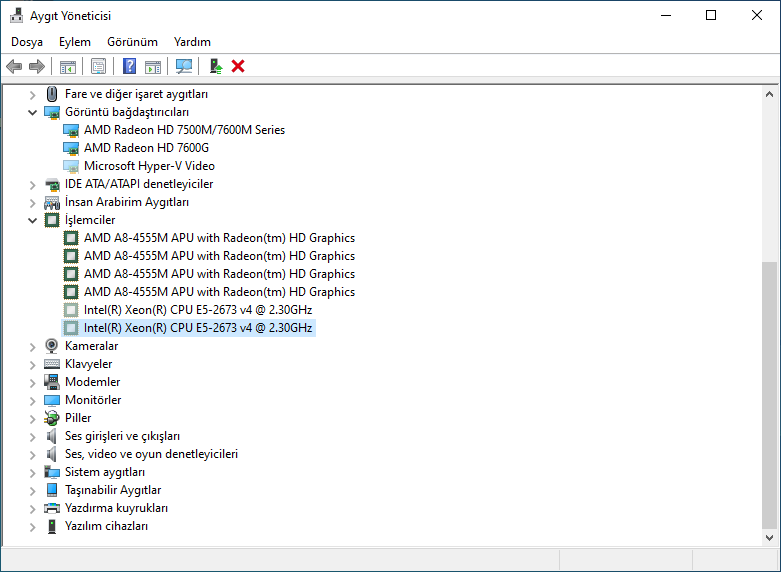Viewport: 781px width, 572px height.
Task: Click the mouse icon beside Fare ve diğer işaret aygıtları
Action: pyautogui.click(x=52, y=94)
